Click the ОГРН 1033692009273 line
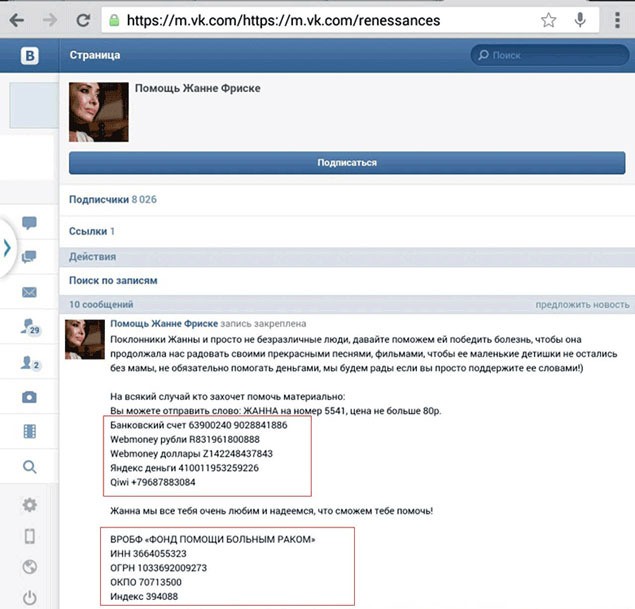The height and width of the screenshot is (609, 635). pyautogui.click(x=158, y=568)
